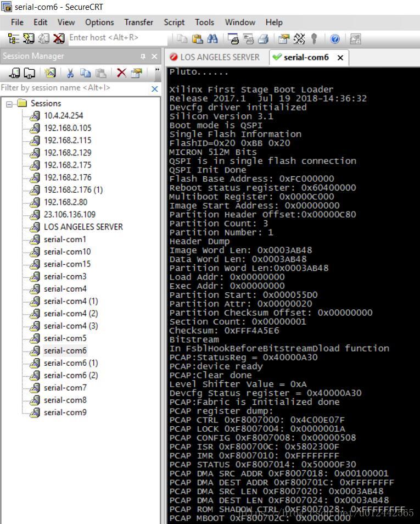The height and width of the screenshot is (524, 420).
Task: Open the Options menu
Action: (x=99, y=23)
